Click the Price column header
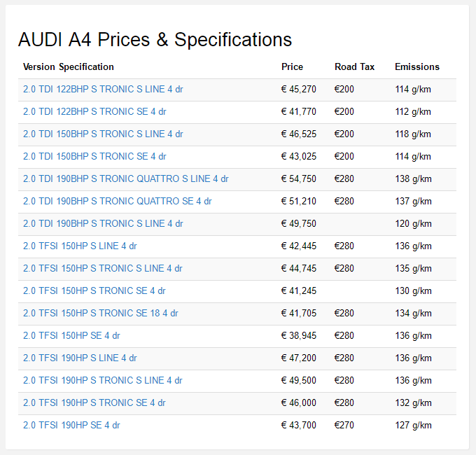The image size is (476, 455). (293, 67)
